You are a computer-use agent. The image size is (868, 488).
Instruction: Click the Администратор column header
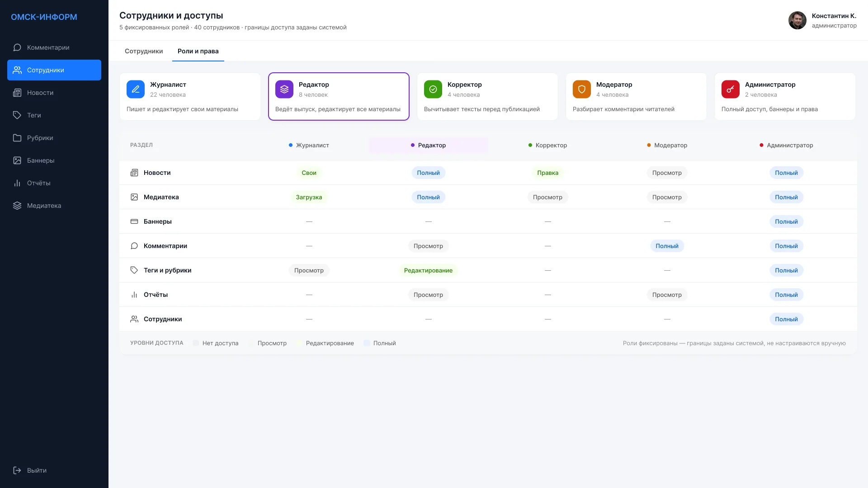(x=786, y=145)
